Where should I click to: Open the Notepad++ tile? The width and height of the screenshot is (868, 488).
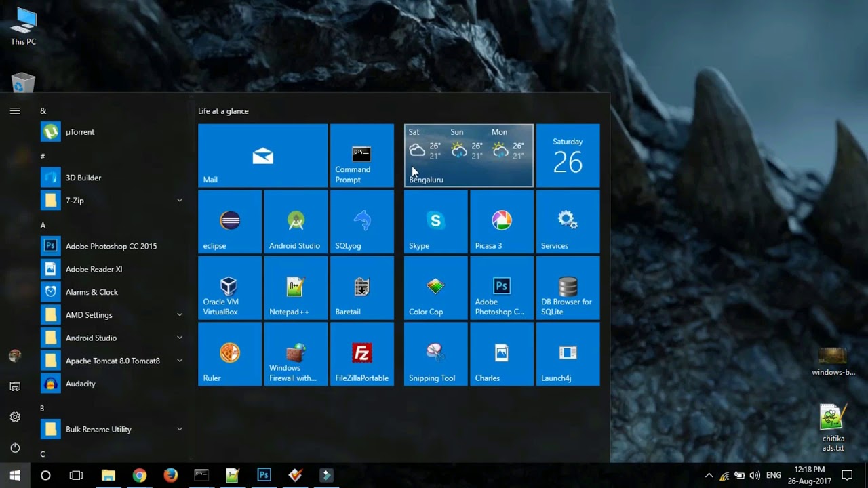pos(296,287)
